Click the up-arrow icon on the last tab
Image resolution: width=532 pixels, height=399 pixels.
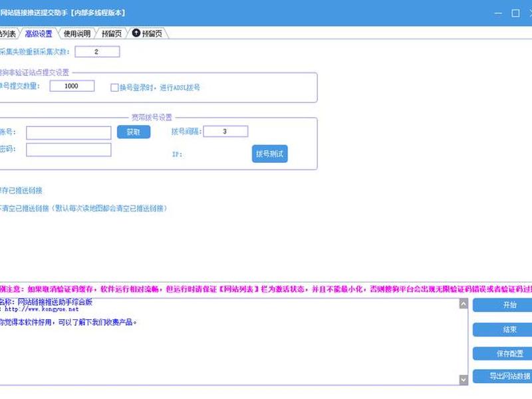click(x=136, y=33)
